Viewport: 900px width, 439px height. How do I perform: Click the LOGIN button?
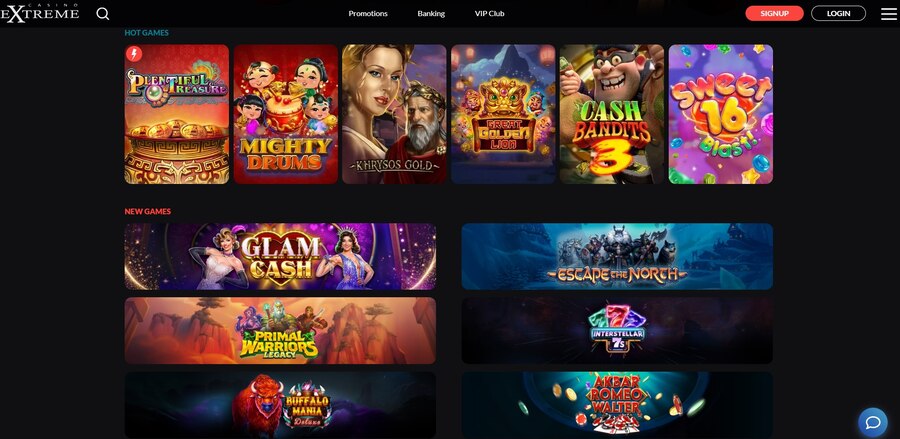pyautogui.click(x=839, y=13)
